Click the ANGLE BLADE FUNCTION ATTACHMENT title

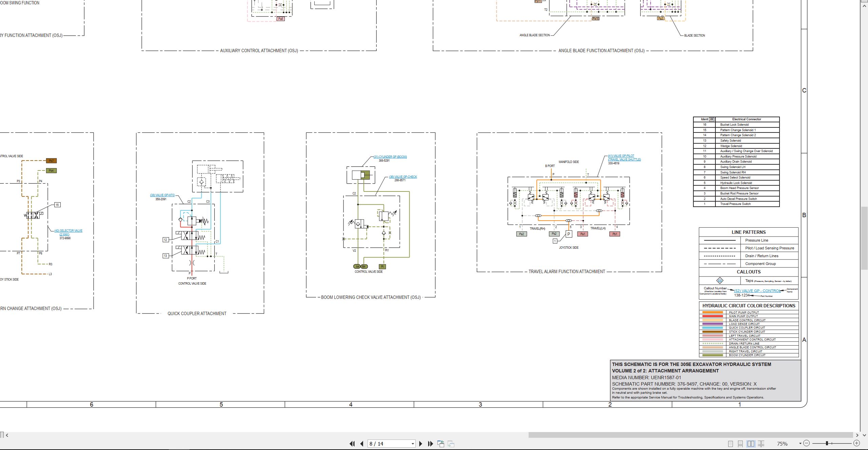601,51
